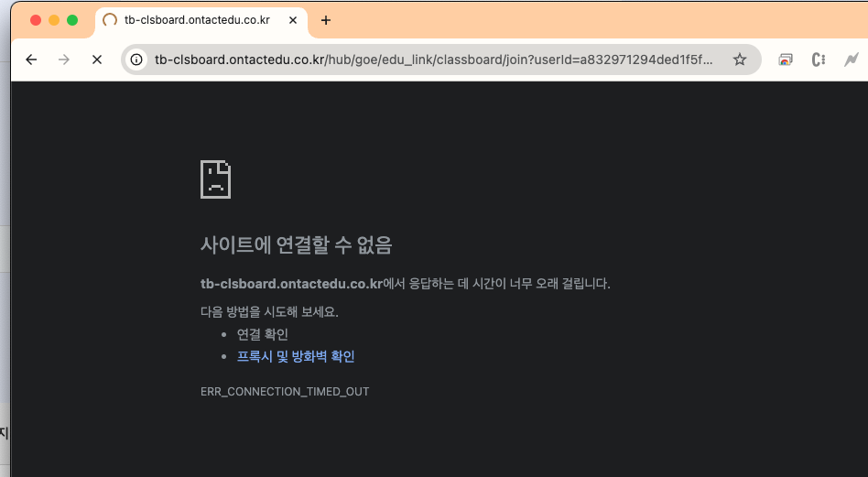This screenshot has width=868, height=477.
Task: Close the window with red button
Action: (36, 20)
